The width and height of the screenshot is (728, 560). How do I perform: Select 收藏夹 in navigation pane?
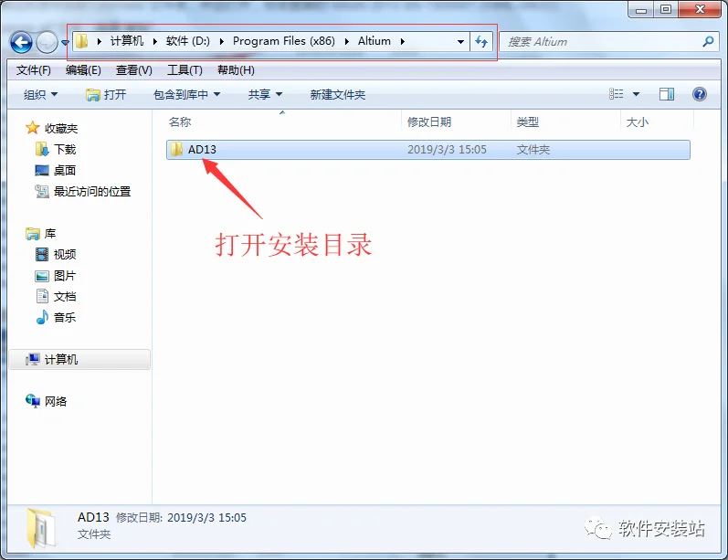61,128
